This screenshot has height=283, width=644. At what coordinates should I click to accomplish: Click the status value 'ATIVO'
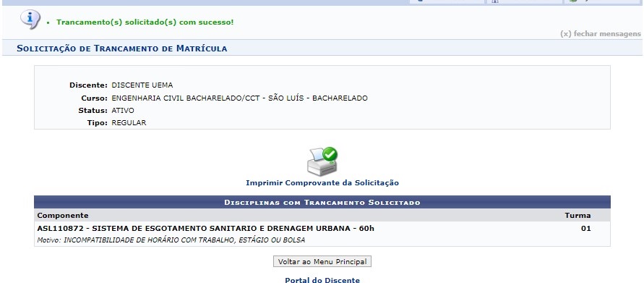tap(123, 111)
